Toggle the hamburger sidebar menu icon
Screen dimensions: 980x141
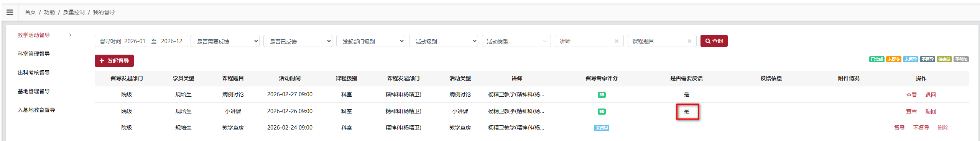pos(10,12)
